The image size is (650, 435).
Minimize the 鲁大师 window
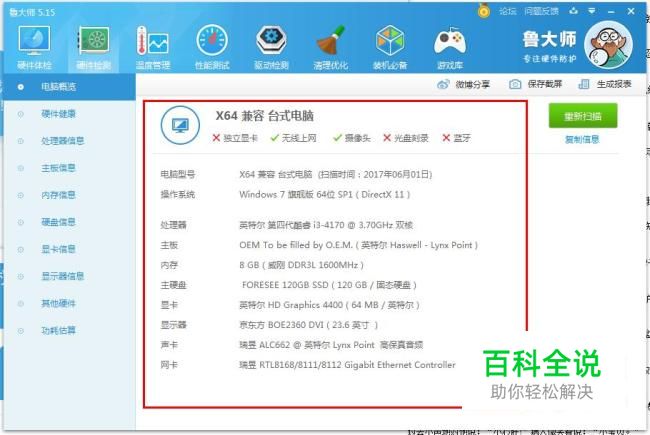click(x=611, y=12)
